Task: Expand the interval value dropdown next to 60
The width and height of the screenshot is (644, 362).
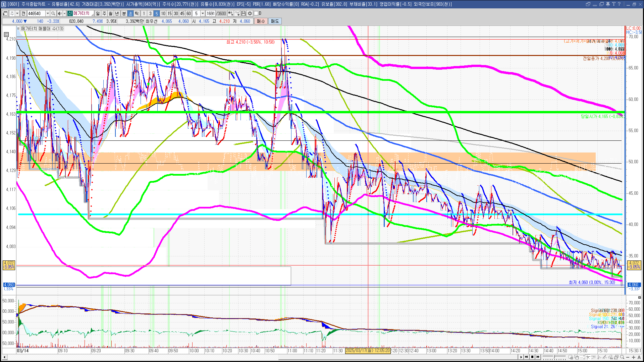Action: click(203, 13)
